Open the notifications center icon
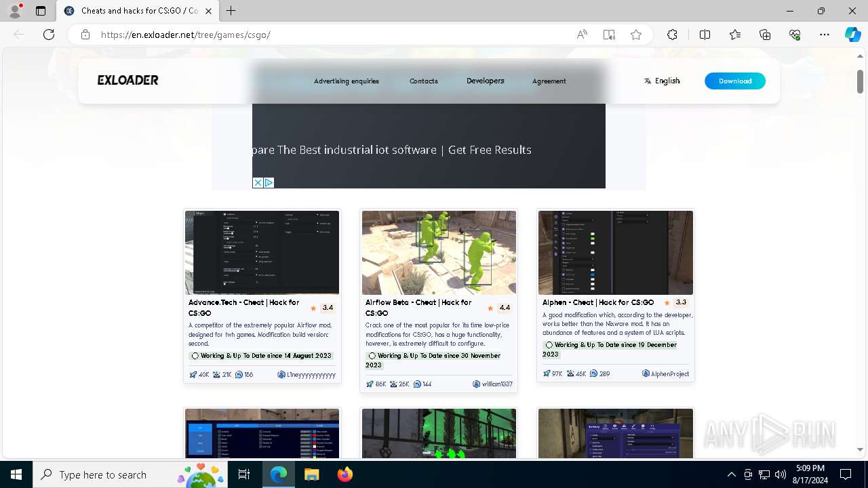Screen dimensions: 868x488 pyautogui.click(x=846, y=474)
